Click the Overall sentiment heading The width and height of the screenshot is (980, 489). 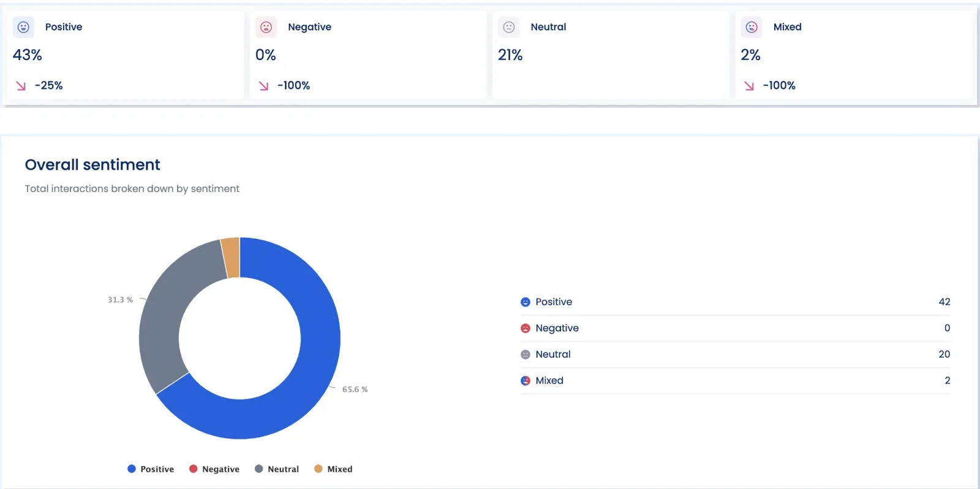pyautogui.click(x=92, y=164)
